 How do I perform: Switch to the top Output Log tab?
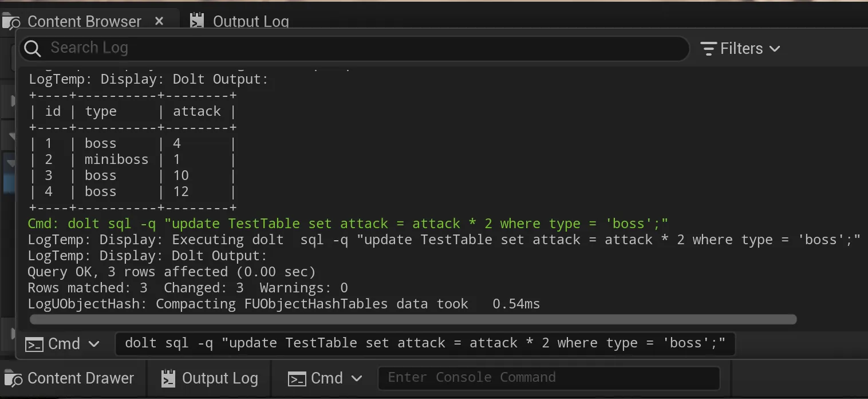[250, 22]
